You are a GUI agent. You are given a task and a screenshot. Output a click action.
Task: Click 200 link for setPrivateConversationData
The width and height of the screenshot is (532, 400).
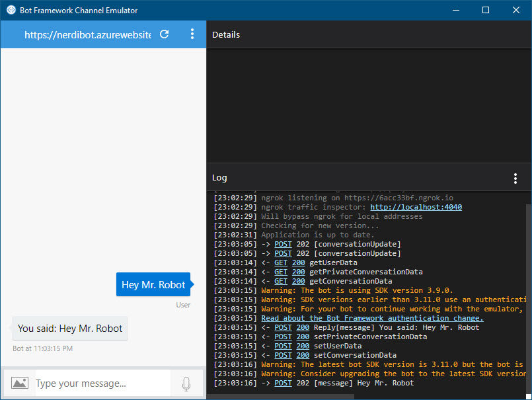303,337
